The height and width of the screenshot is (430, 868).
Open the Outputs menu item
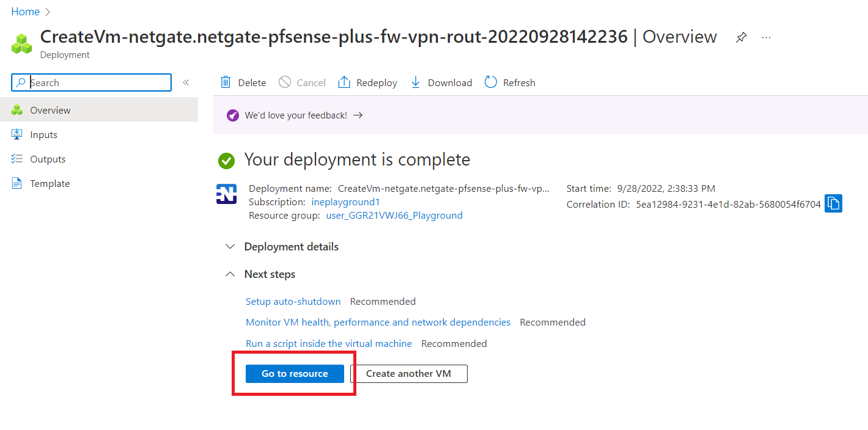[48, 159]
